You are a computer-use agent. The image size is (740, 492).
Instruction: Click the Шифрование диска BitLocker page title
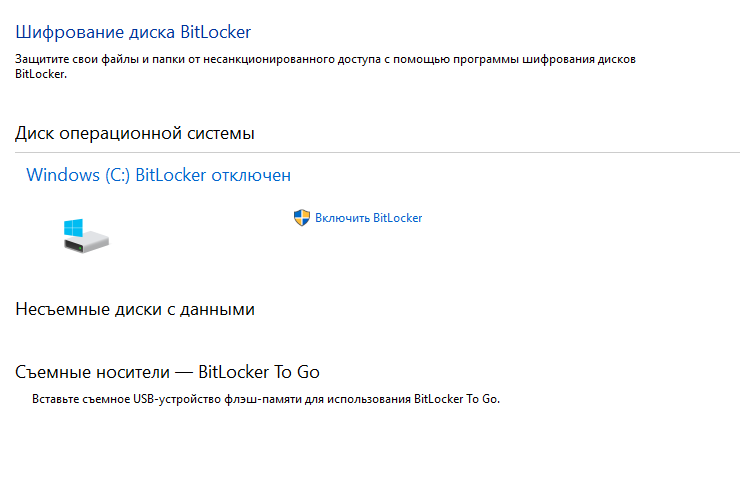[x=133, y=32]
